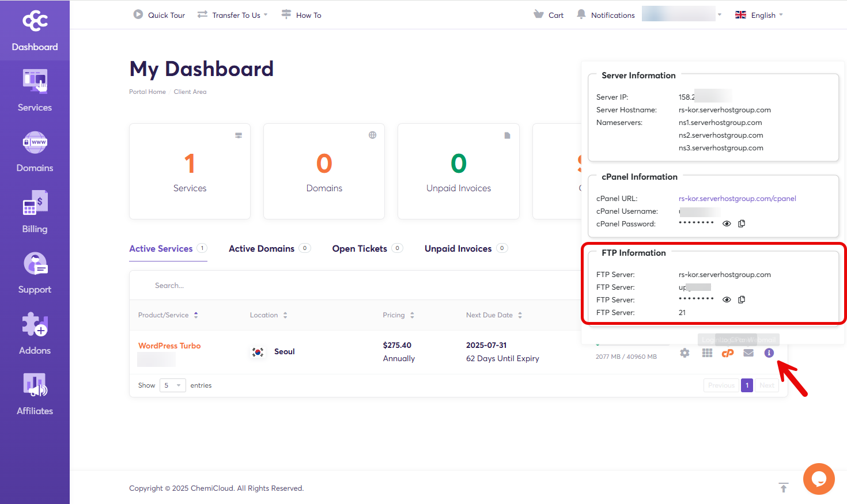Viewport: 847px width, 504px height.
Task: Reveal the cPanel password with eye icon
Action: (x=727, y=223)
